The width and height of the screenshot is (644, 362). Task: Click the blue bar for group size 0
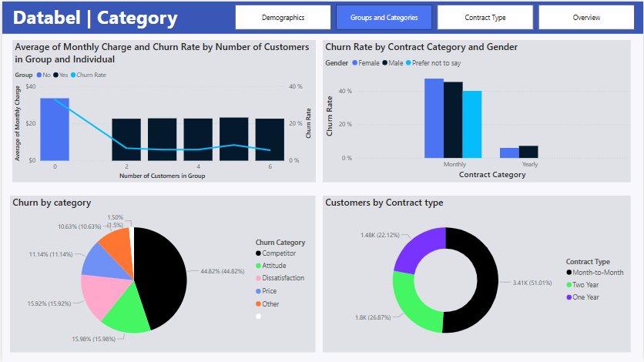point(55,129)
